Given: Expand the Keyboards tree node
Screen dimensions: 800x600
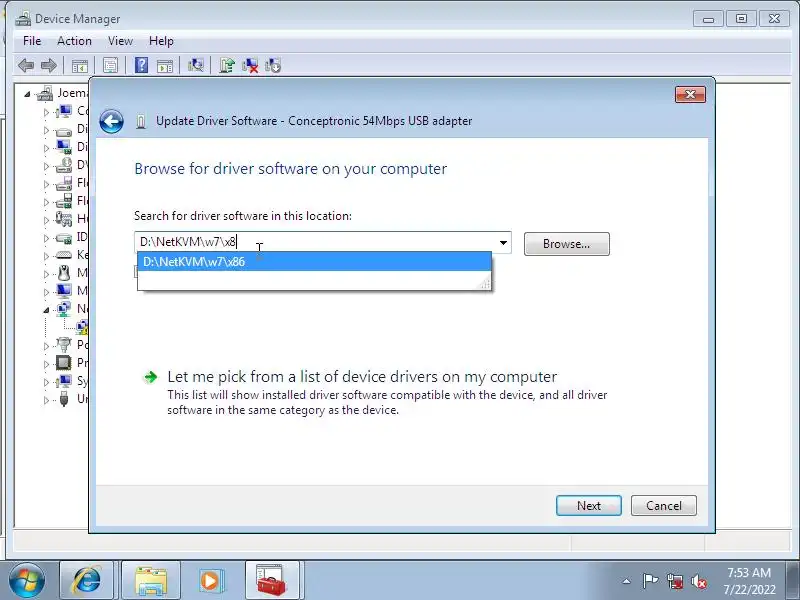Looking at the screenshot, I should 46,256.
